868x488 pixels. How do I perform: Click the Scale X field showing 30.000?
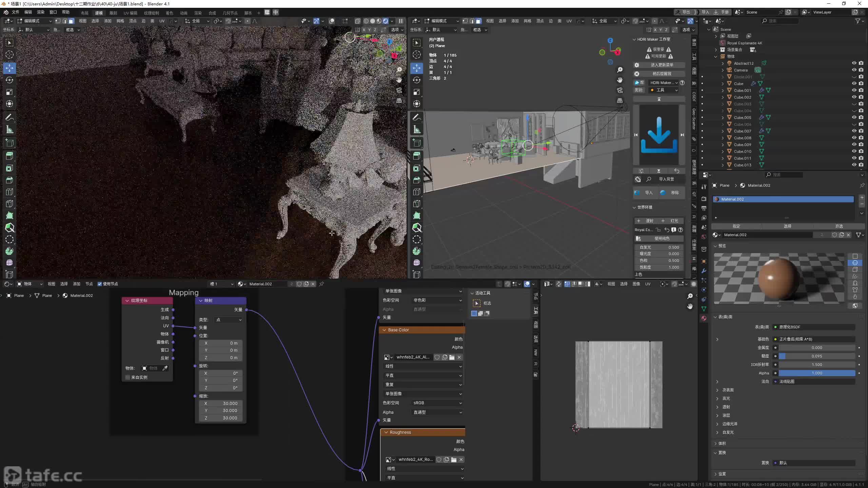(x=221, y=403)
